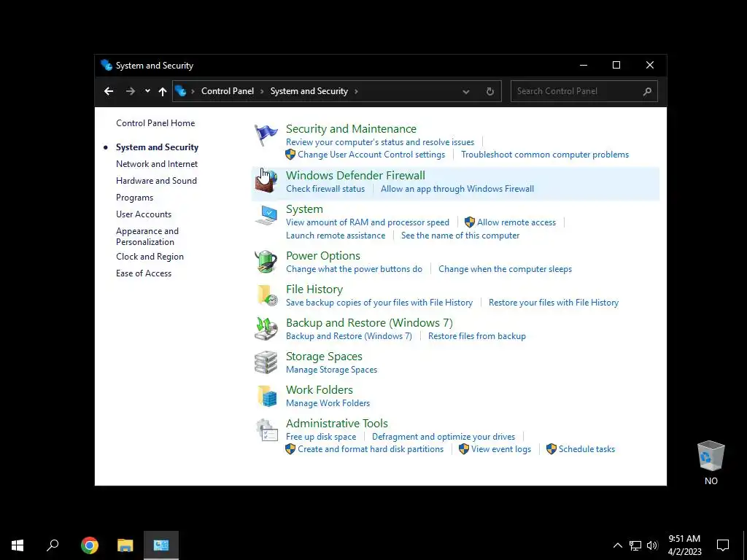Click the Power Options battery icon
This screenshot has width=747, height=560.
266,262
